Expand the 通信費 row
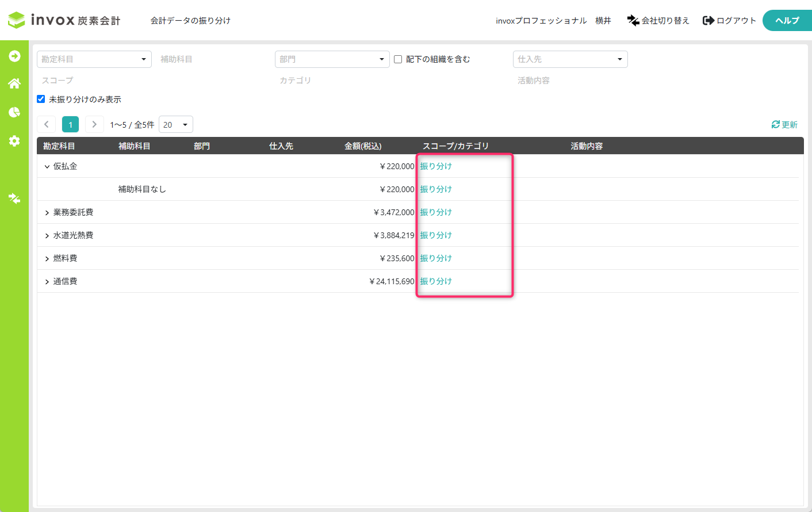Screen dimensions: 812x512 pos(47,282)
